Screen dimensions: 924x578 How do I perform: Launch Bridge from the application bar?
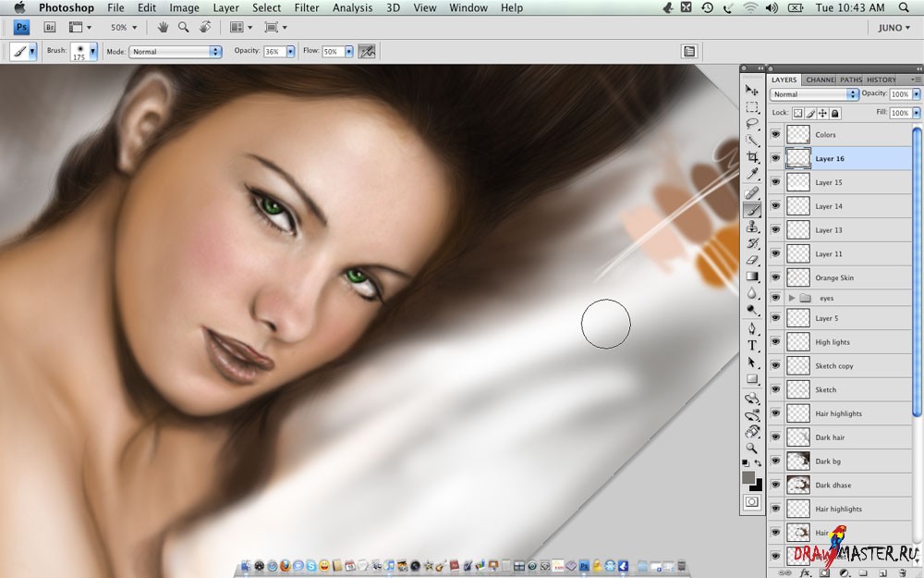point(51,28)
